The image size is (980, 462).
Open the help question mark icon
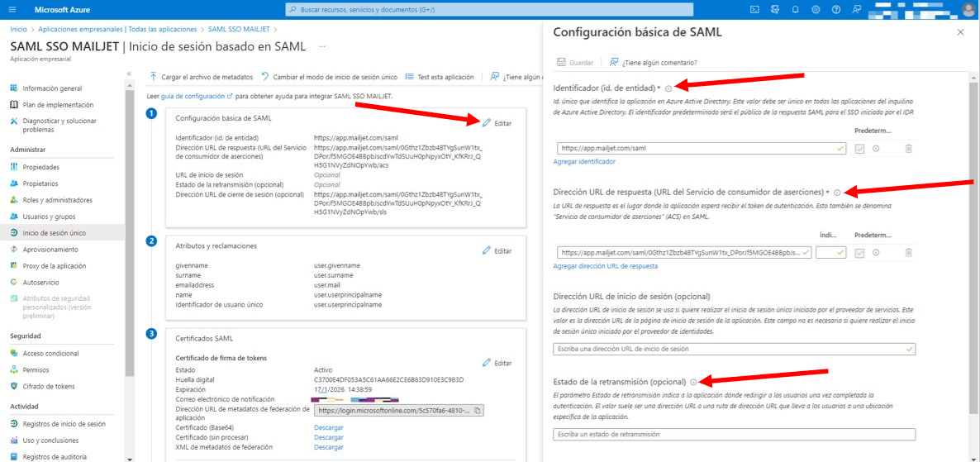click(x=836, y=9)
